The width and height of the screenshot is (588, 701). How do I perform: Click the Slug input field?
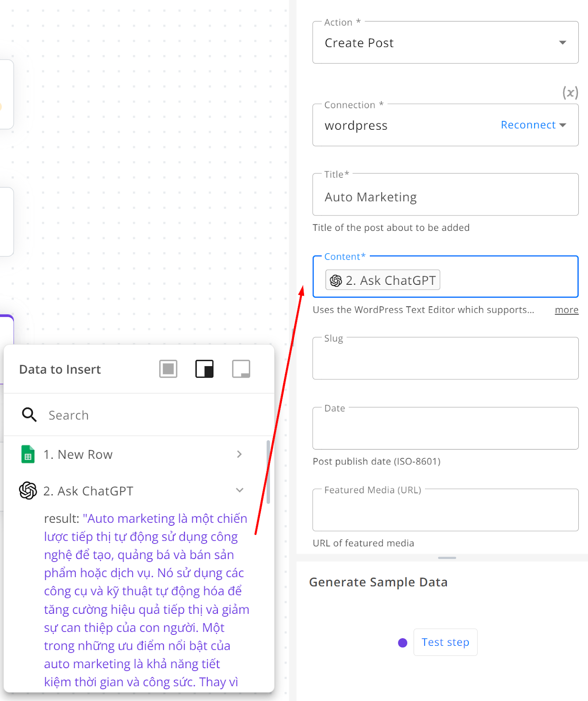445,358
